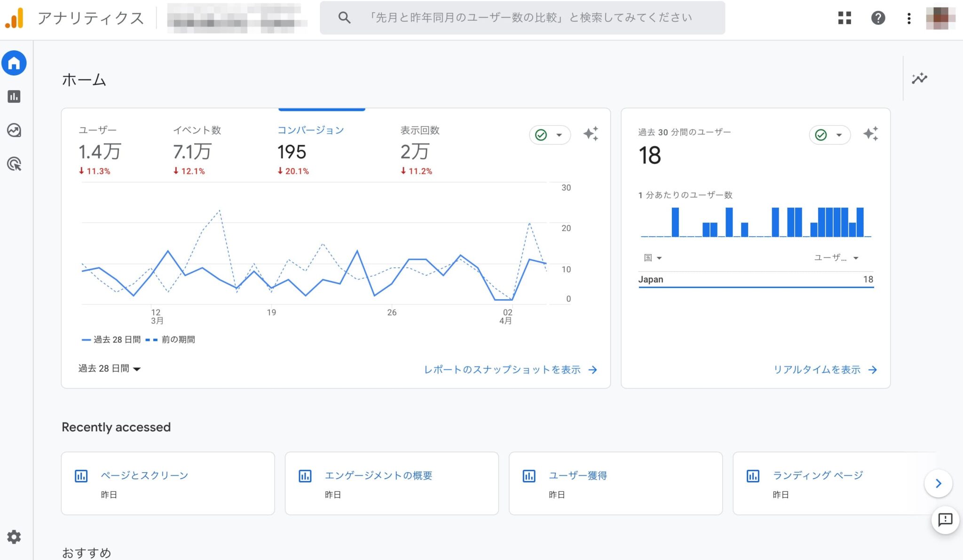The width and height of the screenshot is (963, 560).
Task: Click the Analytics search input field
Action: [529, 18]
